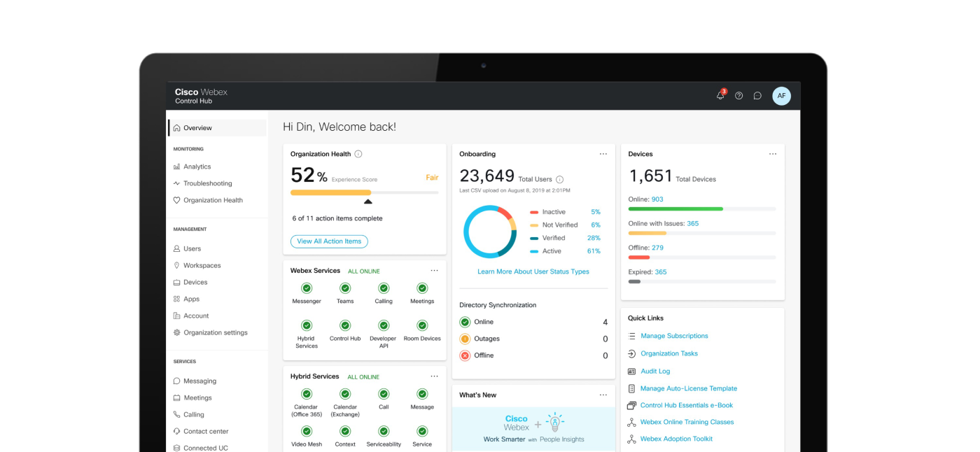This screenshot has height=452, width=980.
Task: Open the Manage Subscriptions quick link
Action: point(674,336)
